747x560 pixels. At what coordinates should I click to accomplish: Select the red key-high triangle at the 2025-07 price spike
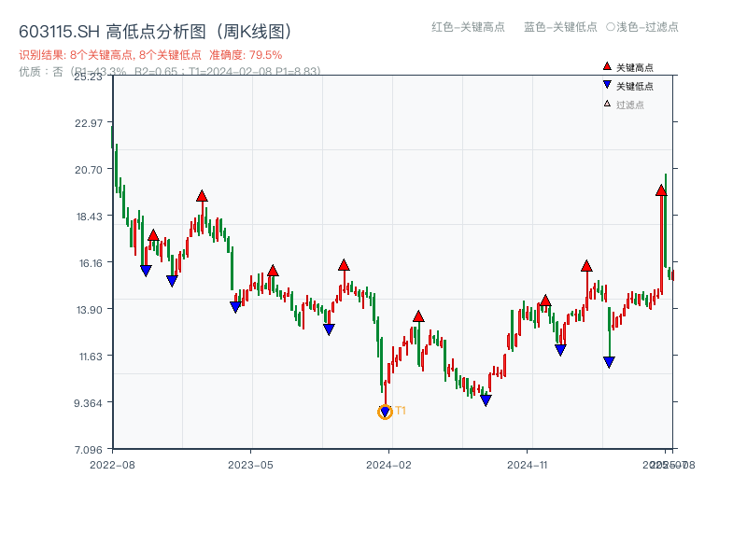661,190
